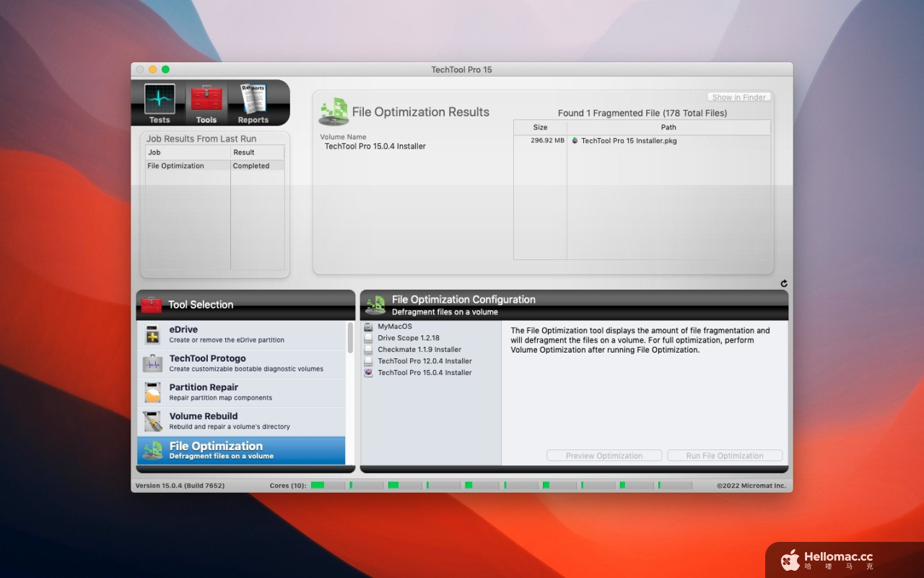Select Volume Rebuild in the tool list

pyautogui.click(x=241, y=421)
